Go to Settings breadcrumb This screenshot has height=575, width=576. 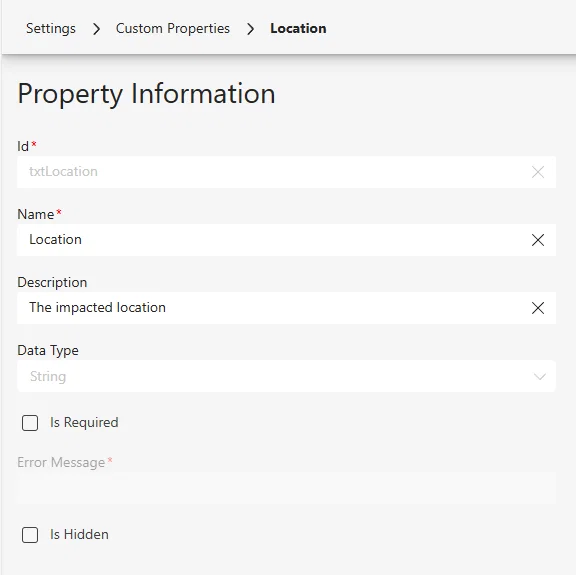(x=51, y=29)
